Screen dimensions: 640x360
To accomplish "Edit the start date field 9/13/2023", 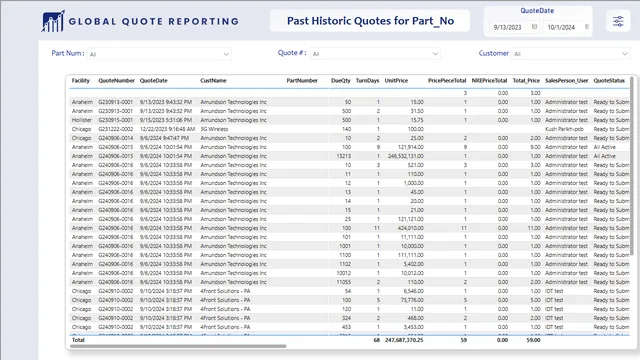I will pos(508,27).
